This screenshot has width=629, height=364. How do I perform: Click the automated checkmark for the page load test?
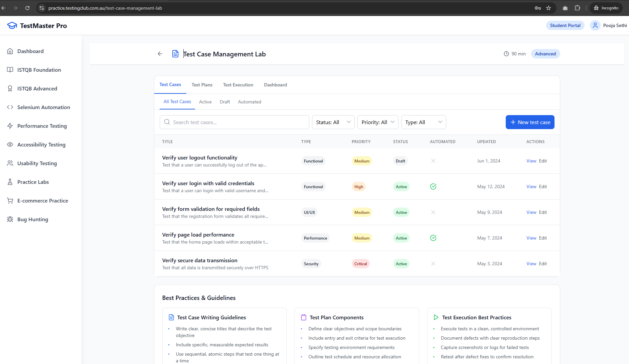pyautogui.click(x=433, y=238)
